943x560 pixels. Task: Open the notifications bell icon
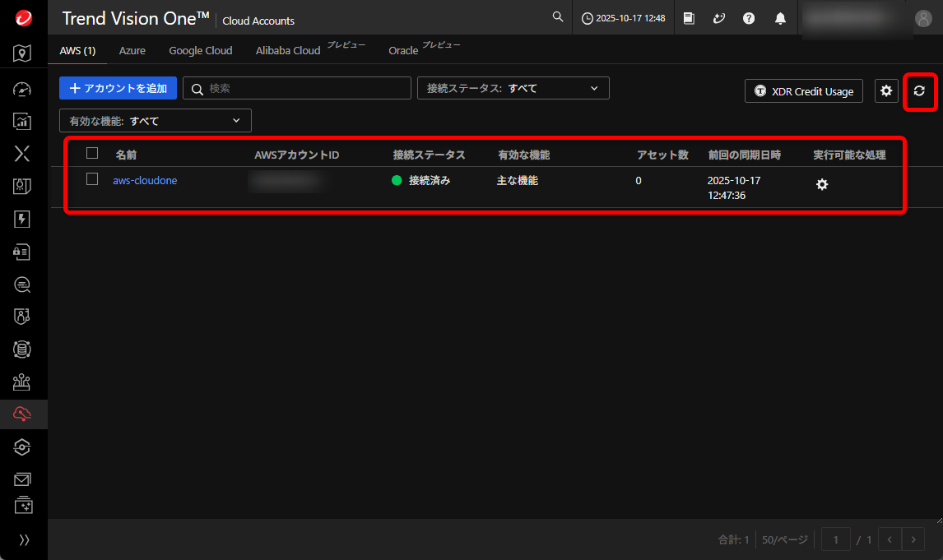click(780, 18)
